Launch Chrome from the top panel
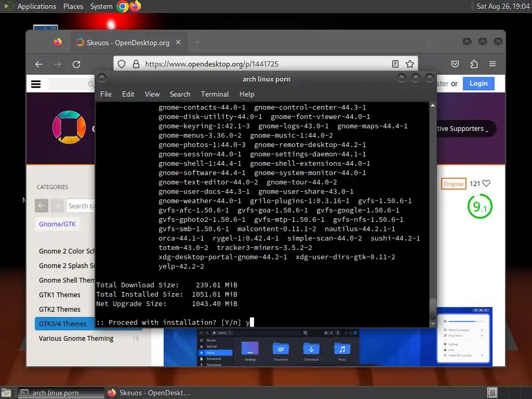The width and height of the screenshot is (532, 399). click(x=123, y=6)
